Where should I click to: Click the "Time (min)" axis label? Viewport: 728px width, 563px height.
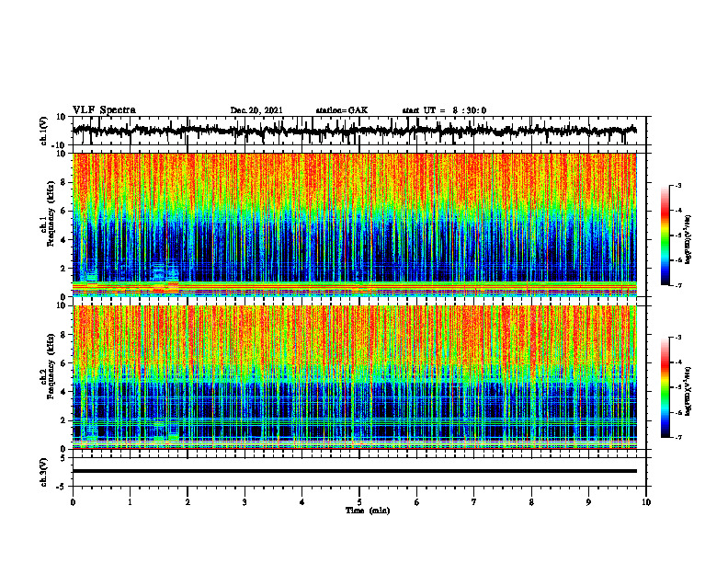(x=368, y=511)
